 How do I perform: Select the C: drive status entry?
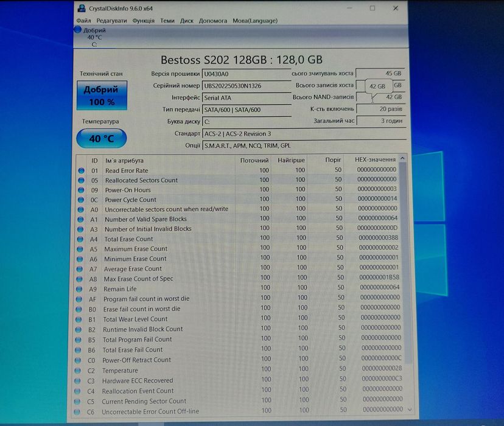tap(94, 37)
